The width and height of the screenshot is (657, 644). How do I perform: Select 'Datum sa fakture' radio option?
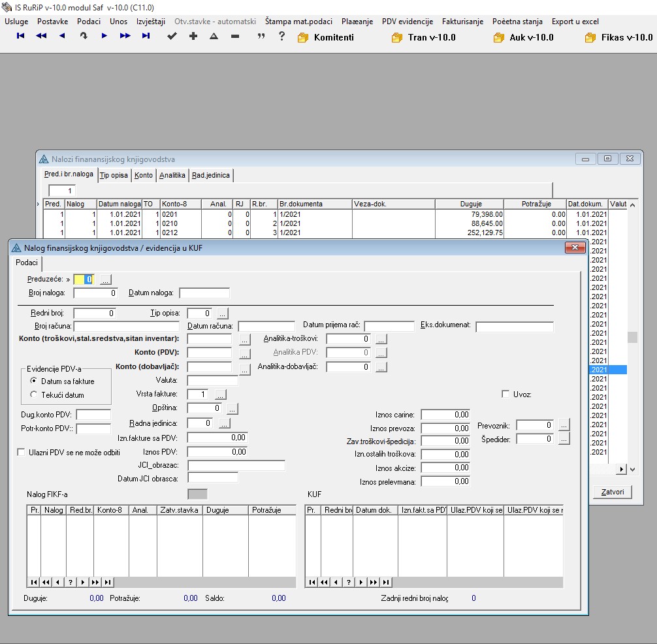(x=34, y=381)
